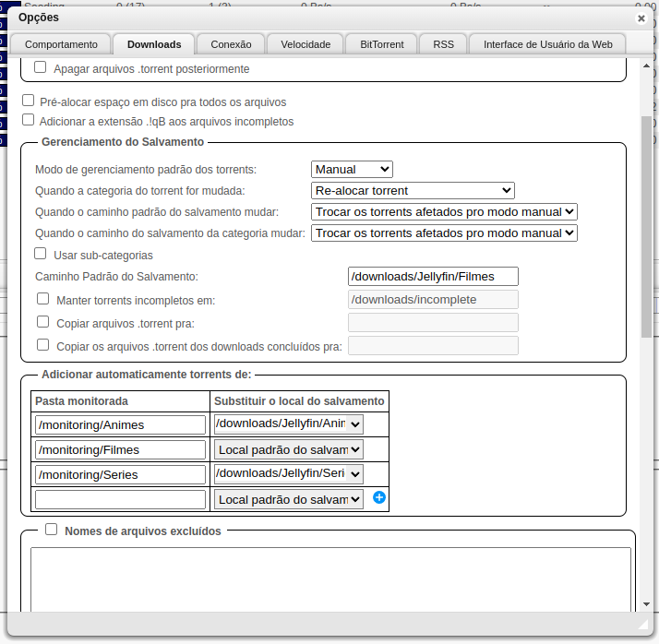
Task: Open dropdown for caminho padrão do salvamento mudar
Action: coord(444,211)
